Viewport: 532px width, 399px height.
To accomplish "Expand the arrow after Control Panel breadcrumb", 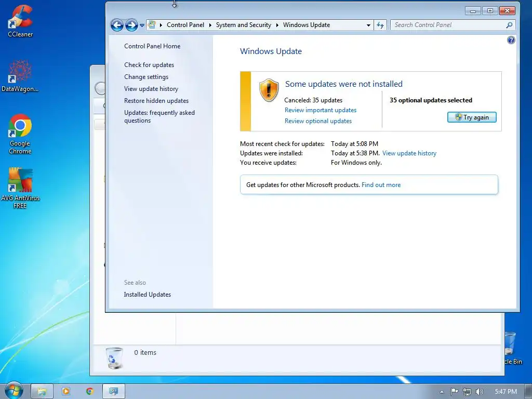I will coord(210,25).
